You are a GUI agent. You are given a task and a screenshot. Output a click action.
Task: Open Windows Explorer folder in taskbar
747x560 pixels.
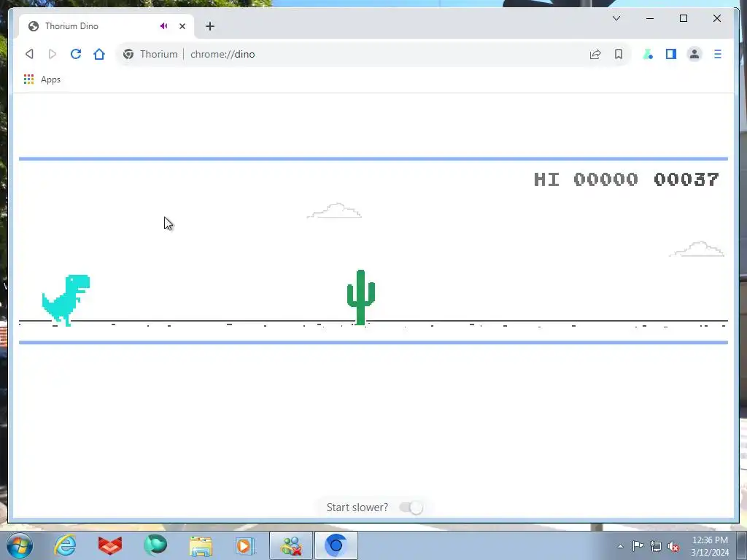201,545
